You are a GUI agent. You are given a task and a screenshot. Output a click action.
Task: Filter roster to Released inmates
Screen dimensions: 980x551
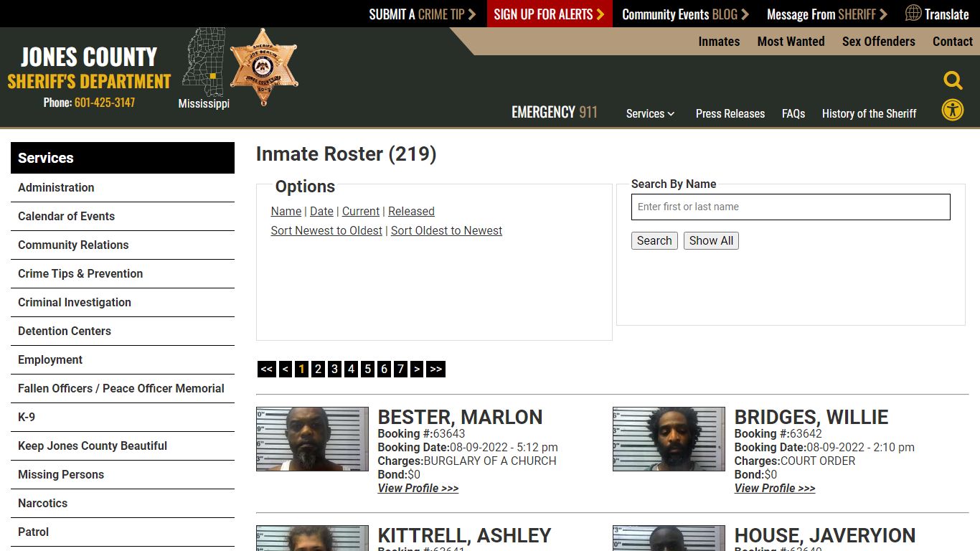point(411,211)
